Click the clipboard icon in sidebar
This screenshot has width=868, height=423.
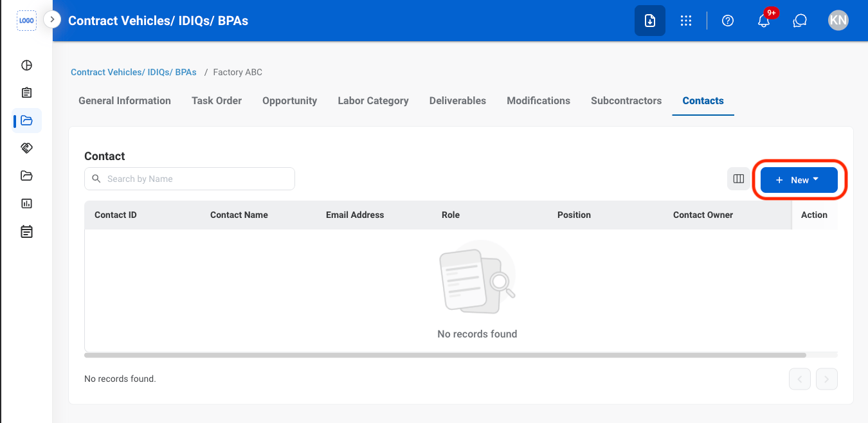pyautogui.click(x=26, y=93)
